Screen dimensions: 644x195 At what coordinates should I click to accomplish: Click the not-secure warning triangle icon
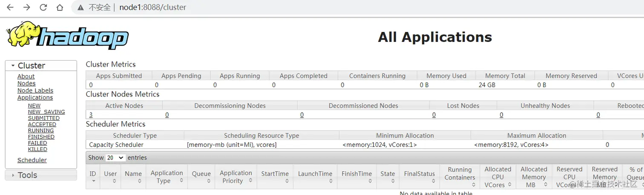coord(80,7)
